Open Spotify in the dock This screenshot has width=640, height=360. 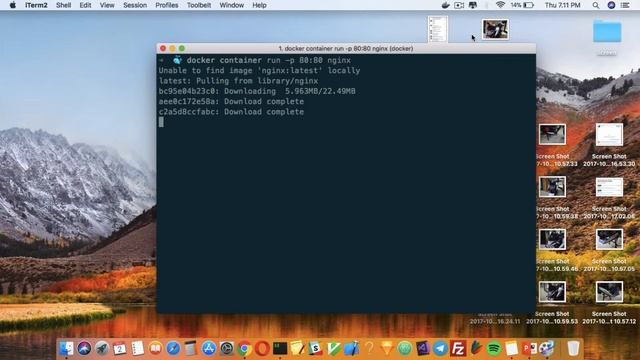click(x=493, y=348)
